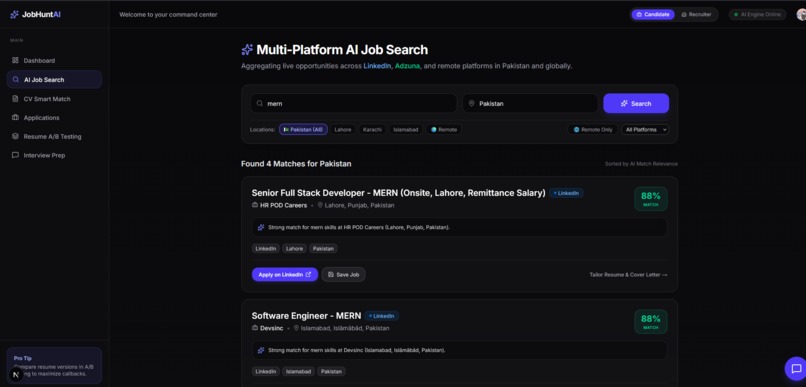Click the 88% match badge on HR POD job

(x=650, y=199)
